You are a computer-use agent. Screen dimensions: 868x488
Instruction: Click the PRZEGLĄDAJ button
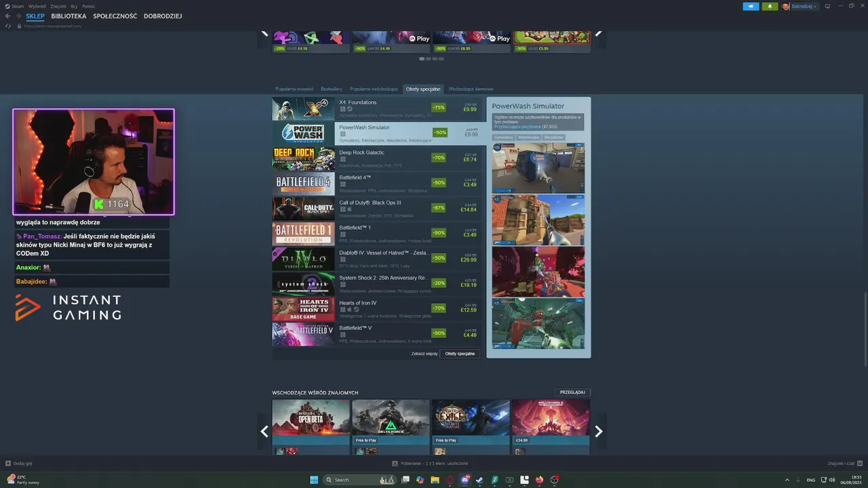point(572,392)
